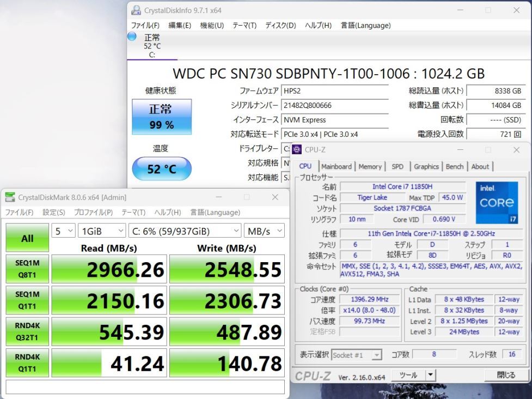Click the CrystalDiskMark title bar app icon
Screen dimensions: 532x399
pyautogui.click(x=10, y=197)
